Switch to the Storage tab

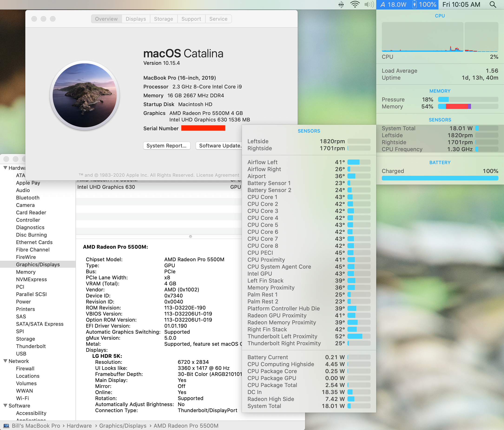point(163,19)
